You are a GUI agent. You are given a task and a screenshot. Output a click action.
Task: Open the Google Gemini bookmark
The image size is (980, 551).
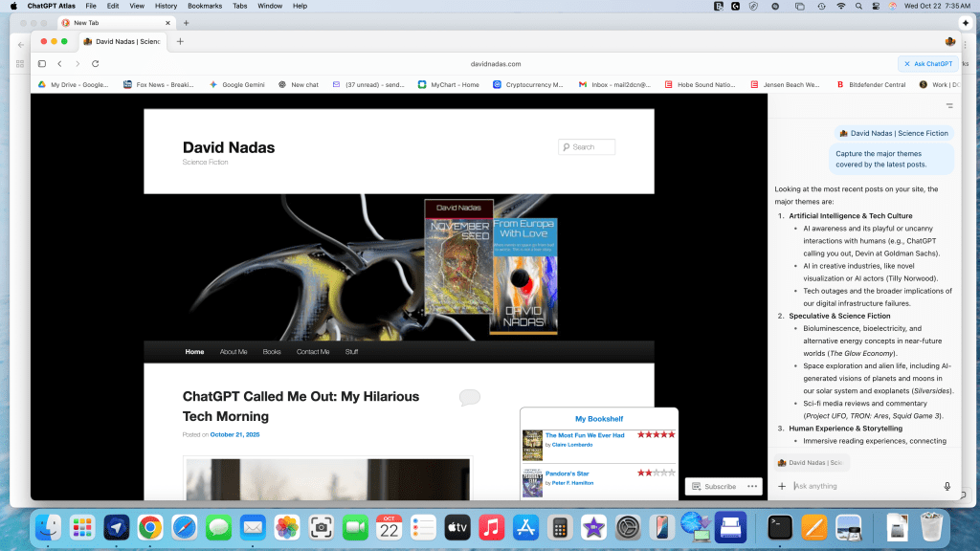pos(237,84)
